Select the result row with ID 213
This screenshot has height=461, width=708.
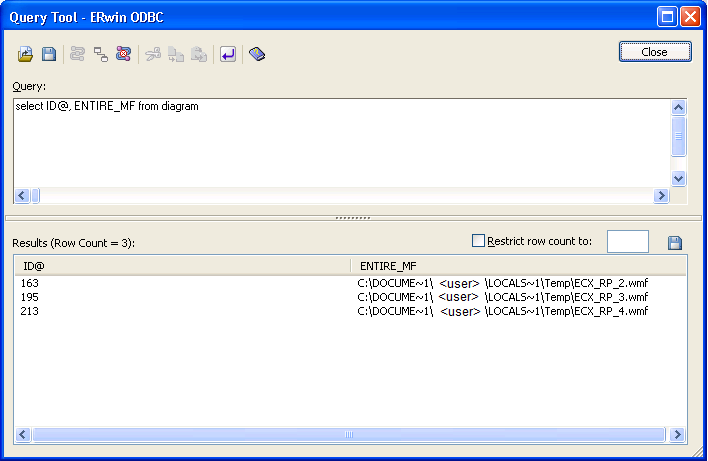[350, 312]
